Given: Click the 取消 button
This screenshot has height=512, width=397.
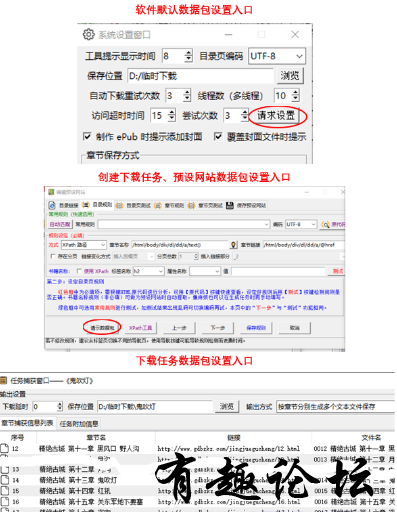Looking at the screenshot, I should click(295, 328).
